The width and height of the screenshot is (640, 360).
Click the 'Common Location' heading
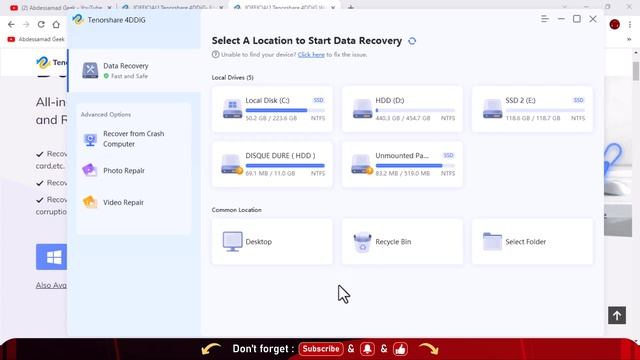[x=236, y=210]
